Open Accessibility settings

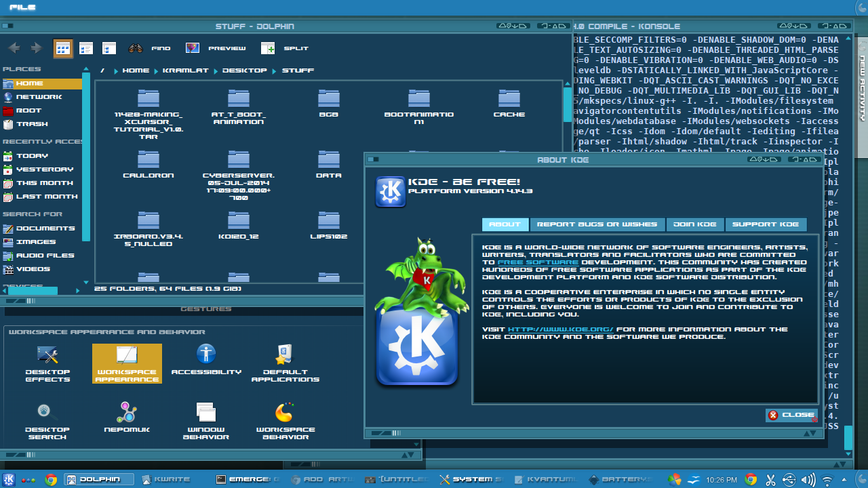click(x=206, y=360)
